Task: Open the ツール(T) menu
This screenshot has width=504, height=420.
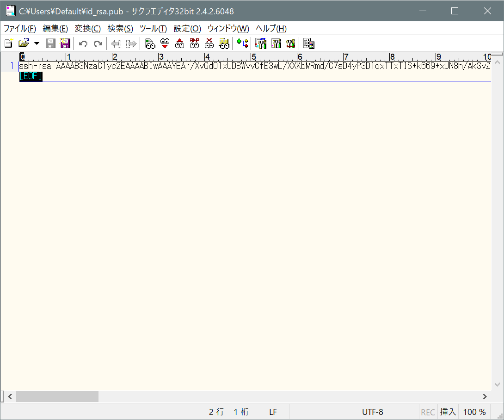Action: tap(154, 29)
